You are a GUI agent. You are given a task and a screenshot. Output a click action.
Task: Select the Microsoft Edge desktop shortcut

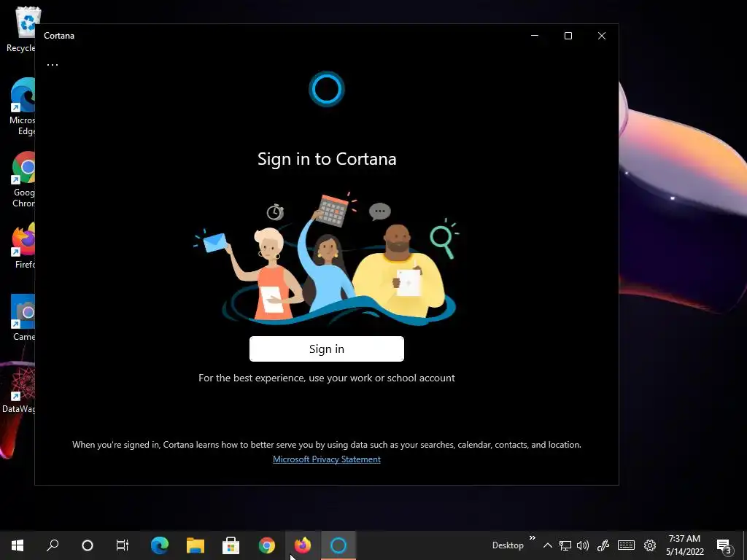23,106
